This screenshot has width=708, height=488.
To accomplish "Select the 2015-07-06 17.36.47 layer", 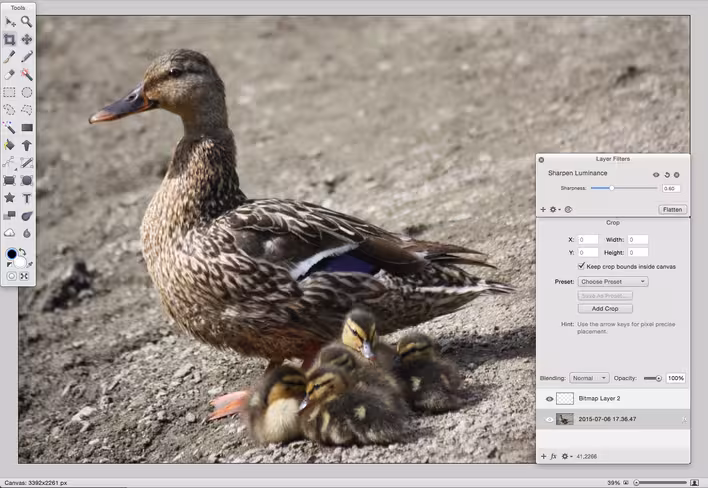I will pos(613,419).
